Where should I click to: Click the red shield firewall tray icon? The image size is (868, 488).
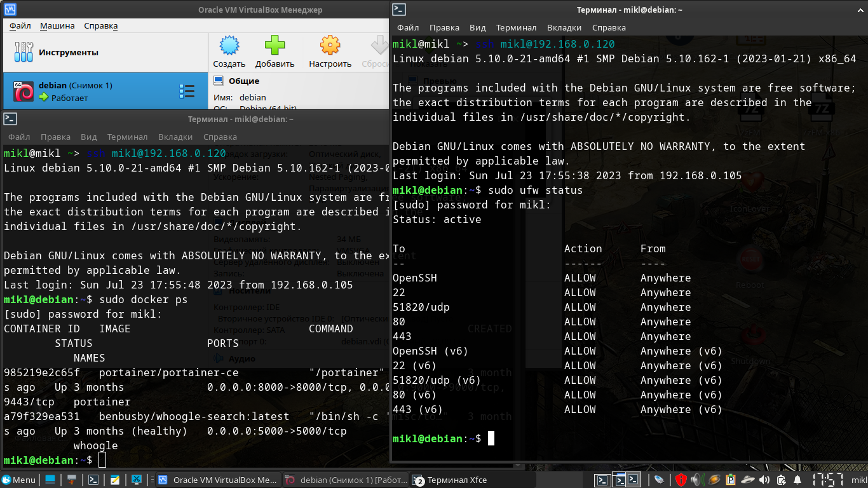point(681,480)
